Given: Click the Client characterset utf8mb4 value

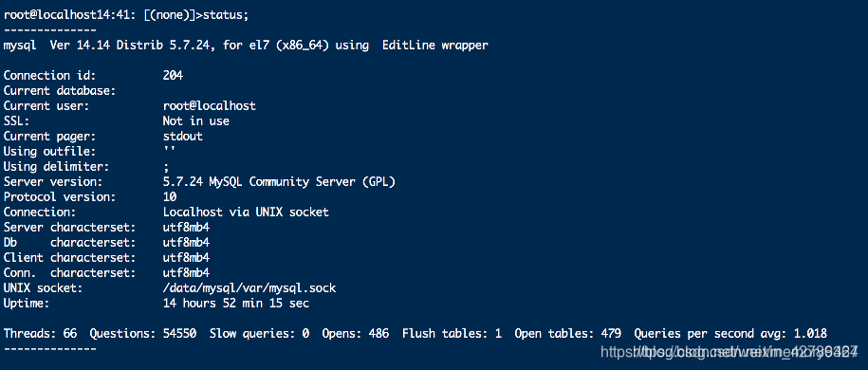Looking at the screenshot, I should (186, 257).
